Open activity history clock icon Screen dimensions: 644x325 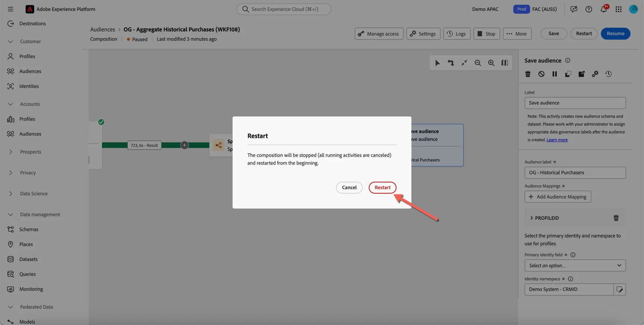click(608, 74)
